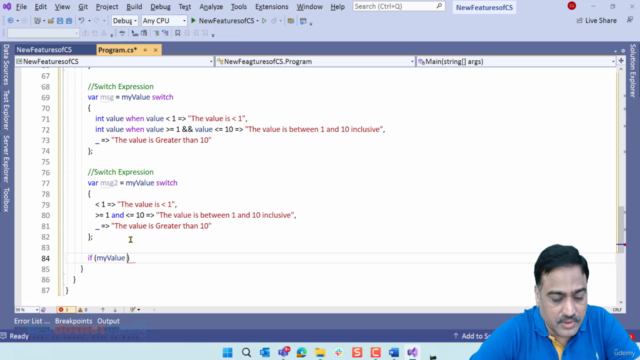
Task: Open the Git menu
Action: 83,7
